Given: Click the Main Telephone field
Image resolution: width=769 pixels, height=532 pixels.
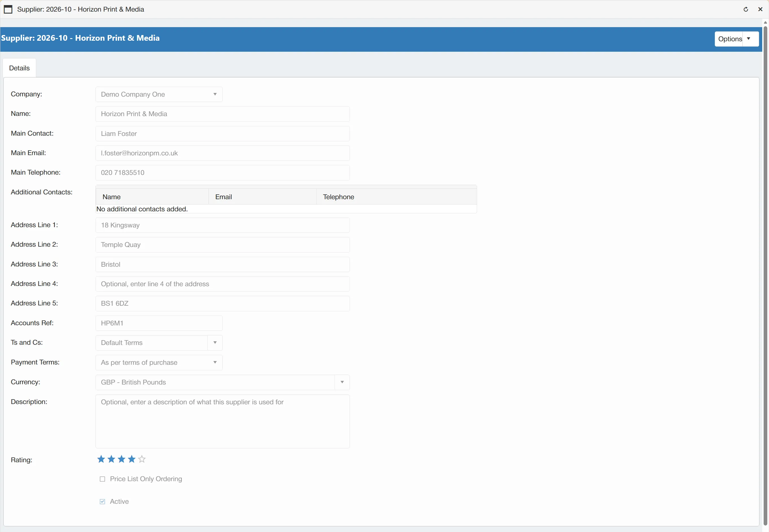Looking at the screenshot, I should coord(223,173).
